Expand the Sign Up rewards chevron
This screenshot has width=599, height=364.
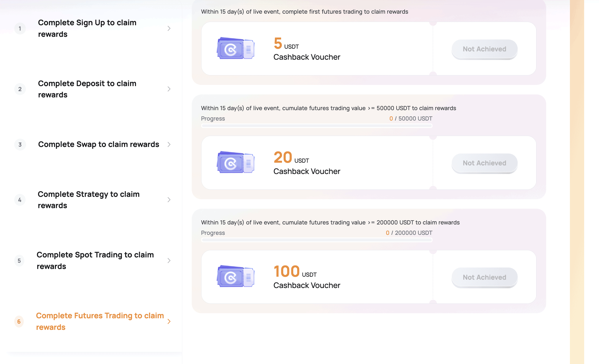(x=169, y=29)
